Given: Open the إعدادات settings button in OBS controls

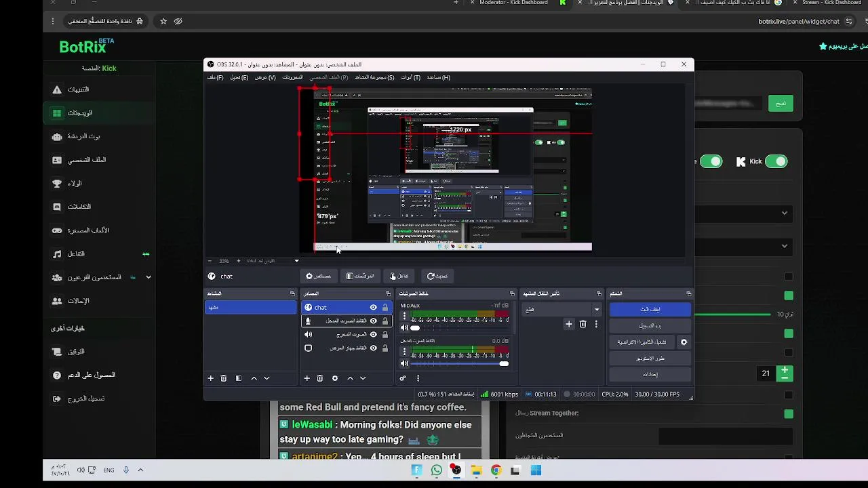Looking at the screenshot, I should coord(650,375).
